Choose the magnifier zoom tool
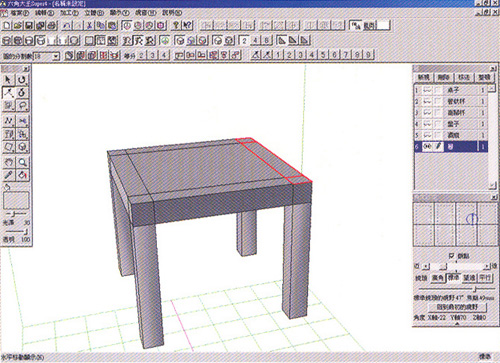500x363 pixels. point(22,162)
